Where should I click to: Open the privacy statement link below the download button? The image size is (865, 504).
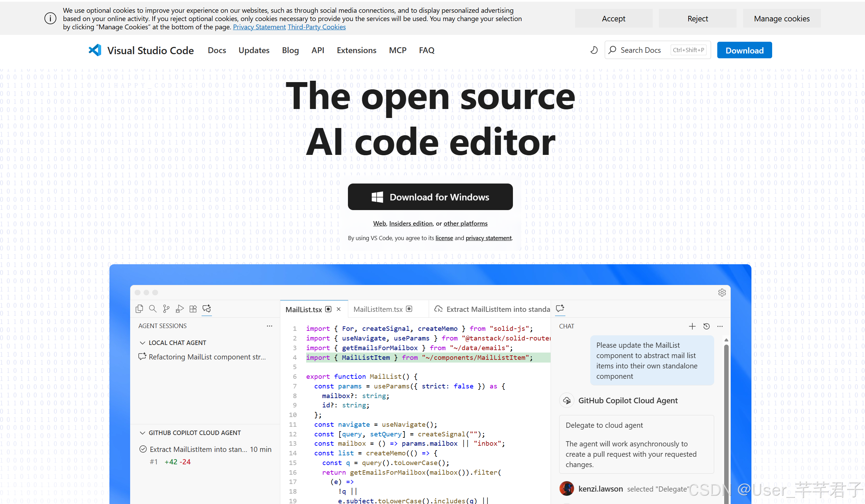pos(488,238)
